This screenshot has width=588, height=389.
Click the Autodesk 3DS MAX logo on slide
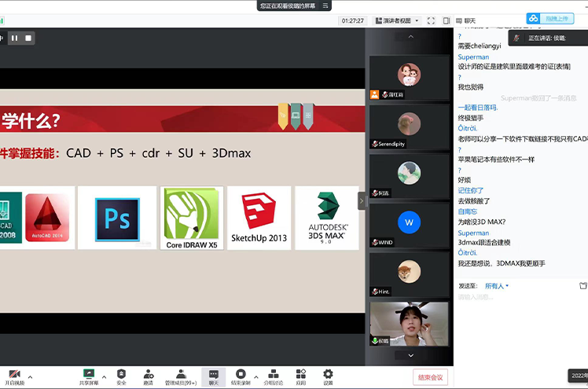coord(327,218)
